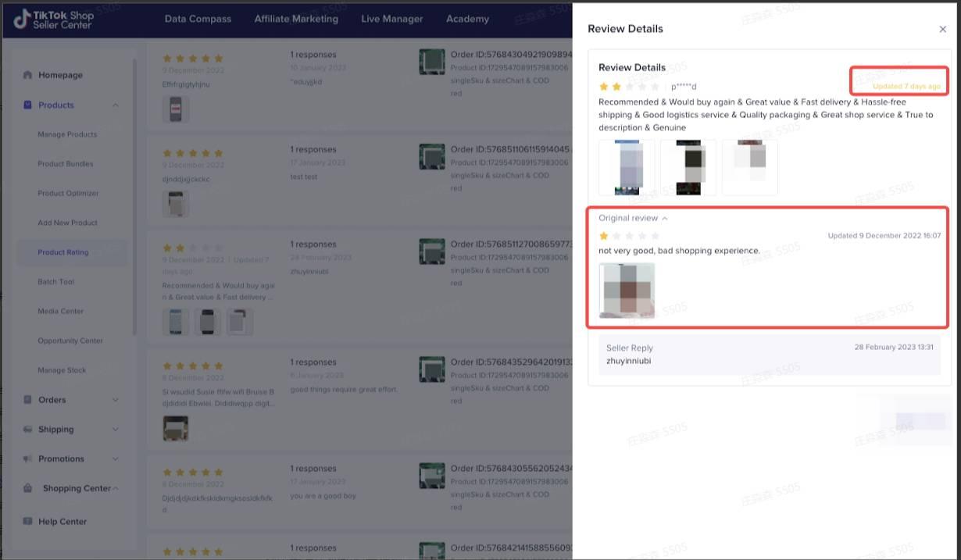Expand the Promotions sidebar section
Screen dimensions: 961x560
pyautogui.click(x=116, y=459)
